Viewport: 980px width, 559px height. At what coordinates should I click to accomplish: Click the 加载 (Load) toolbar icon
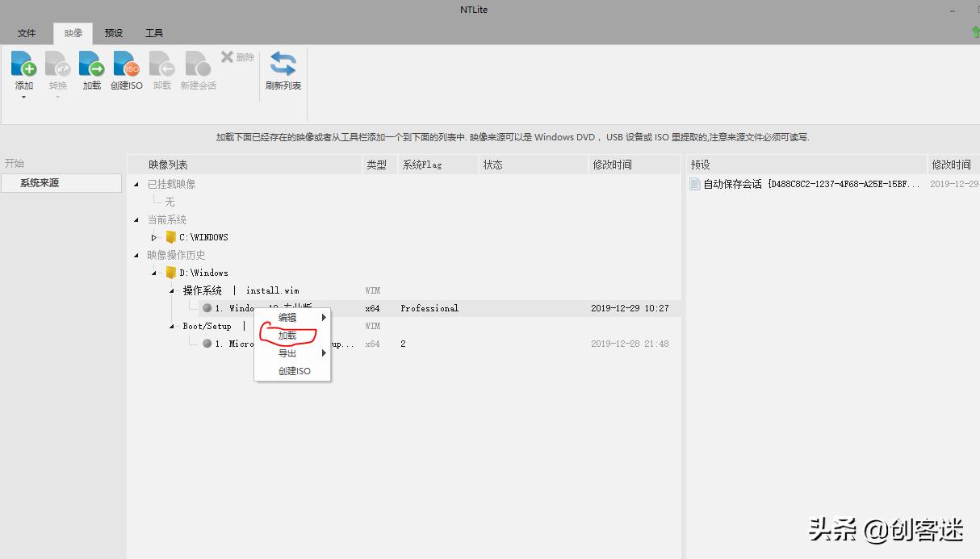click(x=91, y=73)
